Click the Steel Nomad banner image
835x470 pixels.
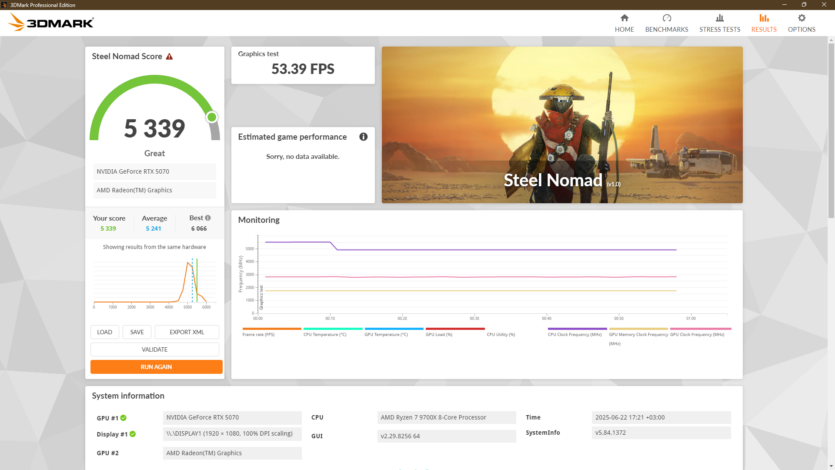click(x=562, y=125)
